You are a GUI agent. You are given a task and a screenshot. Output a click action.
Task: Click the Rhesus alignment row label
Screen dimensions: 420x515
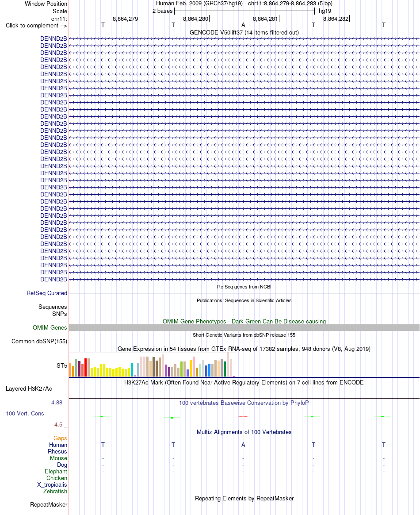pos(57,451)
